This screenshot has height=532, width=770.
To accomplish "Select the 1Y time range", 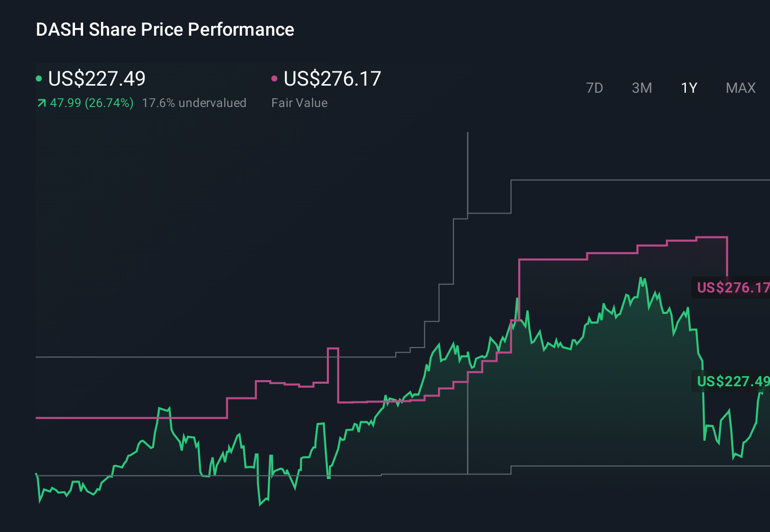I will (688, 88).
